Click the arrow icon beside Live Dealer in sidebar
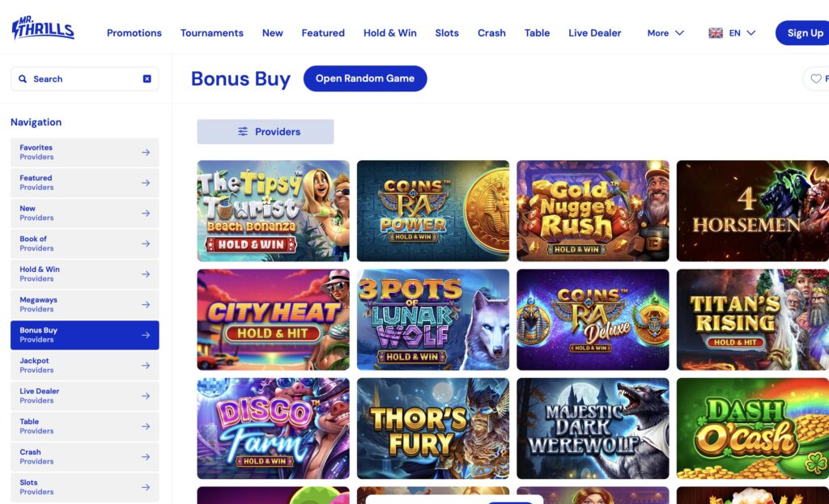 tap(146, 396)
